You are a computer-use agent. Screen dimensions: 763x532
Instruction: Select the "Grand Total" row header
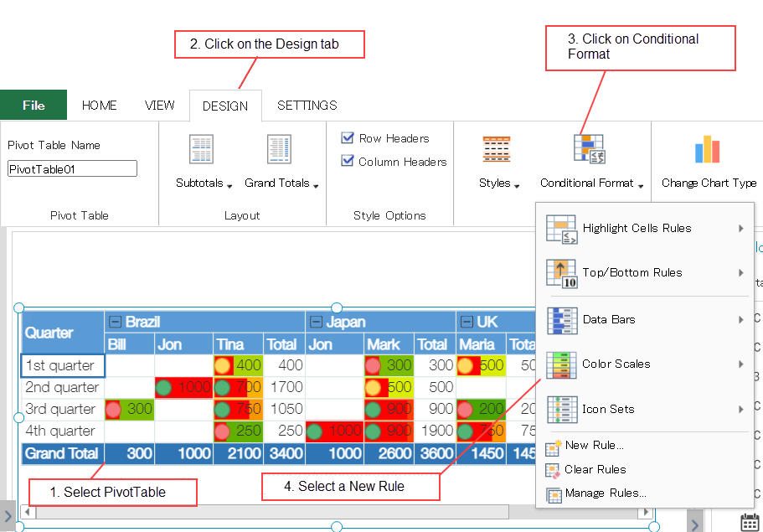[x=63, y=453]
